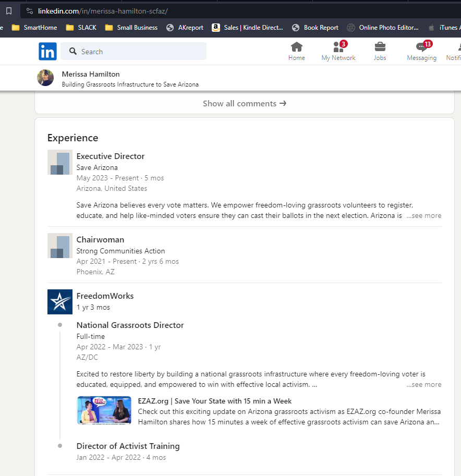Click 'Jan 2022 - Apr 2022 · 4 mos' dates
The image size is (461, 476).
(121, 457)
